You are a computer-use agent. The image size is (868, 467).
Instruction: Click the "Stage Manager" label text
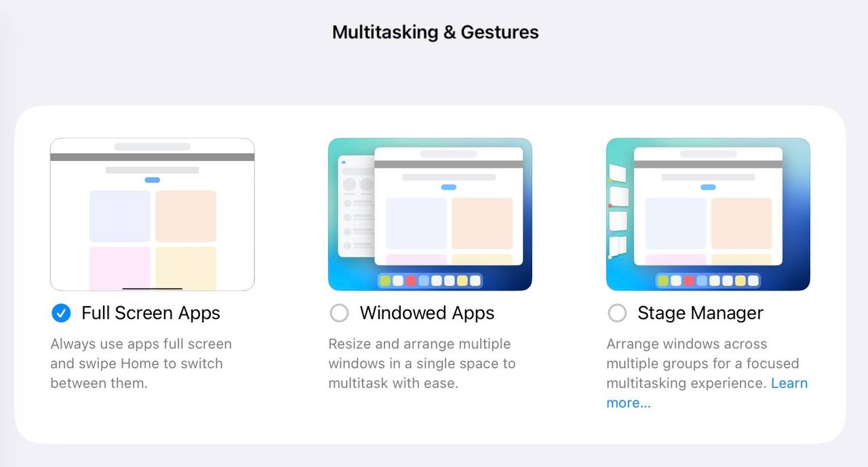coord(700,313)
